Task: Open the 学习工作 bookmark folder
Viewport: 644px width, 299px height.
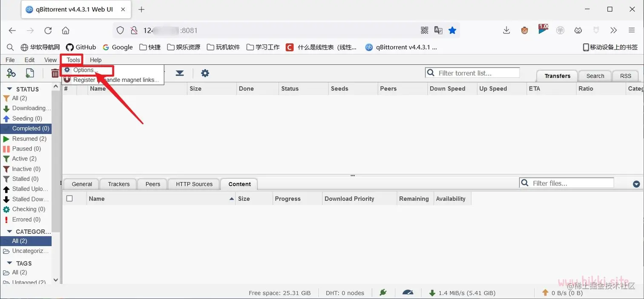Action: pos(263,47)
